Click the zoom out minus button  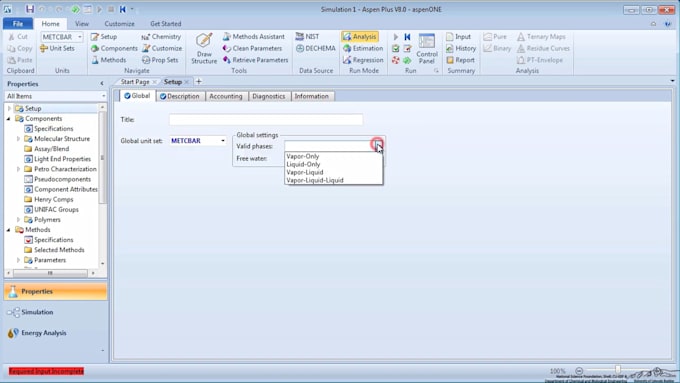(x=579, y=371)
